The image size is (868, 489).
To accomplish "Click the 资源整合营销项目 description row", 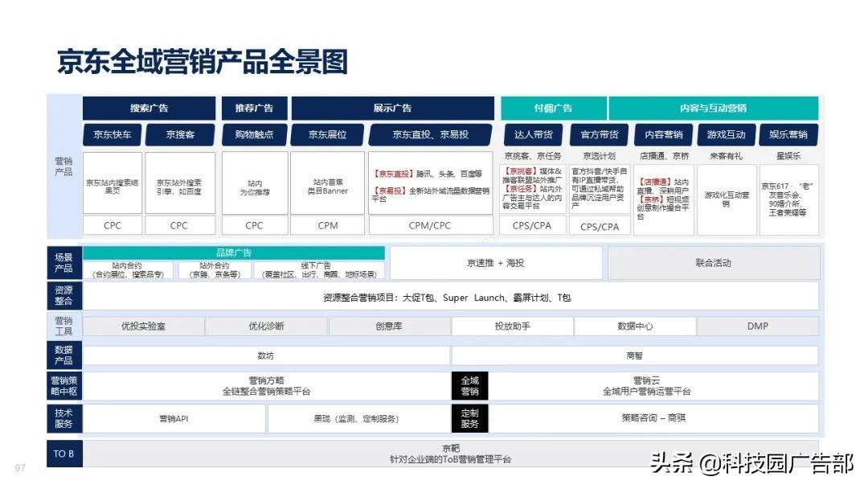I will (x=451, y=298).
